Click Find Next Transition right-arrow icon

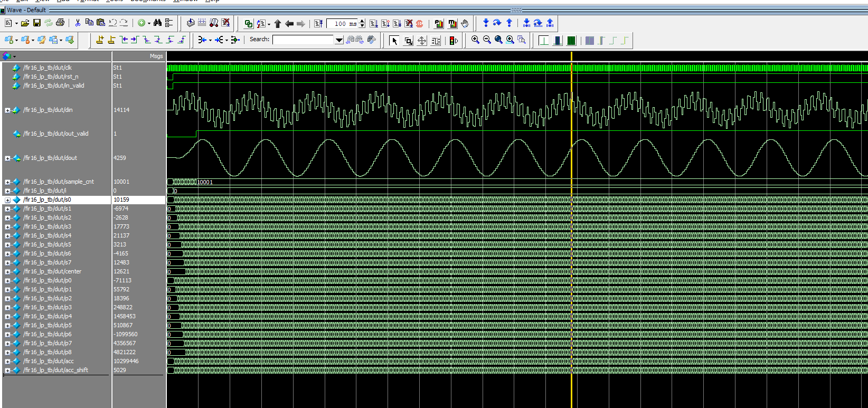click(135, 40)
